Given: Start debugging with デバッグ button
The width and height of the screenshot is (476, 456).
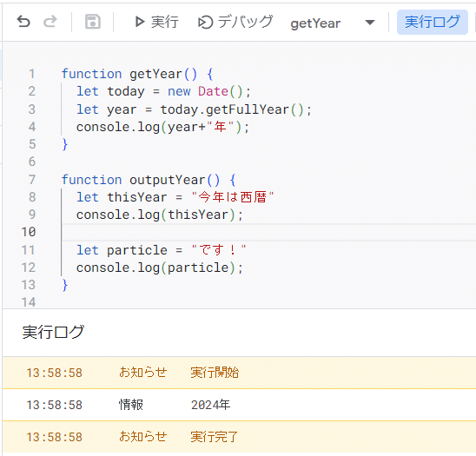Looking at the screenshot, I should pyautogui.click(x=235, y=22).
